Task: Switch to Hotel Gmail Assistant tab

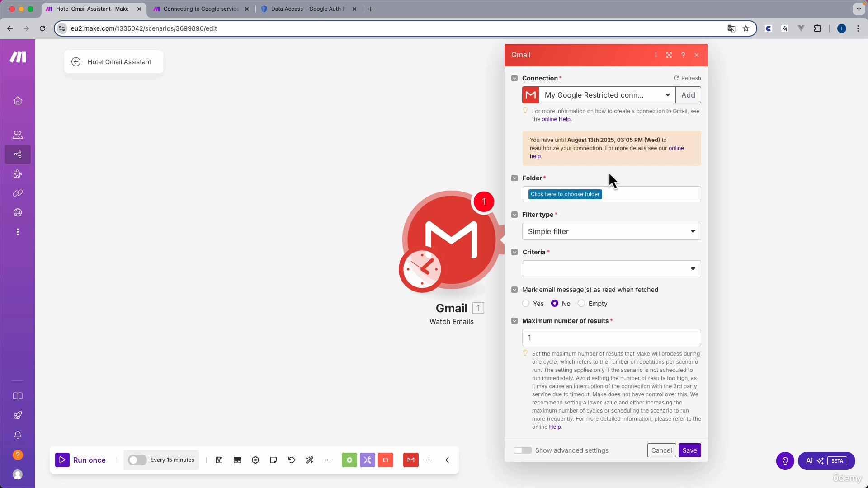Action: tap(94, 9)
